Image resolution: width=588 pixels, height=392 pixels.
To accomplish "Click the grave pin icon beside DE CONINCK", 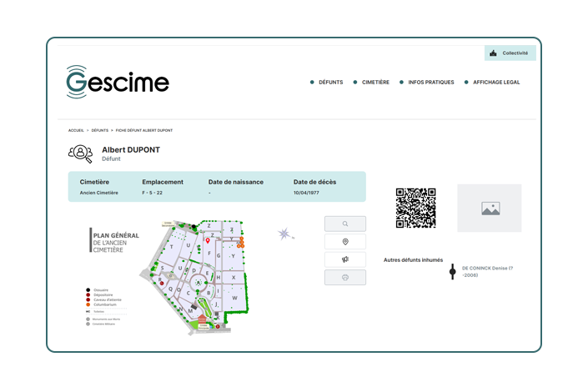I will 452,271.
